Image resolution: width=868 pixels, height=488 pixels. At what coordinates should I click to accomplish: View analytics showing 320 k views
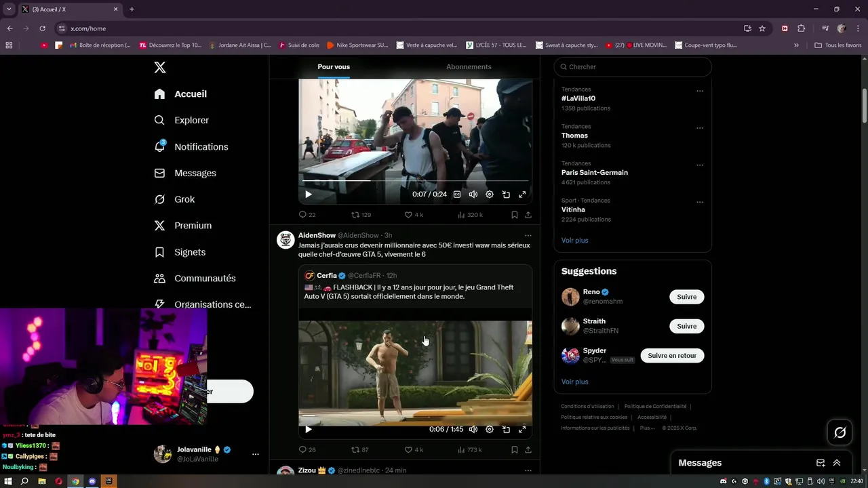click(470, 215)
